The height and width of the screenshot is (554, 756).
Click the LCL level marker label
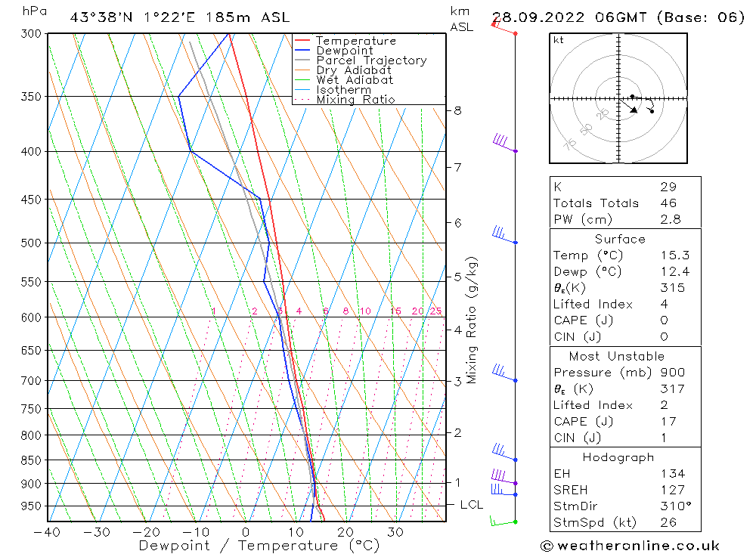(x=472, y=505)
